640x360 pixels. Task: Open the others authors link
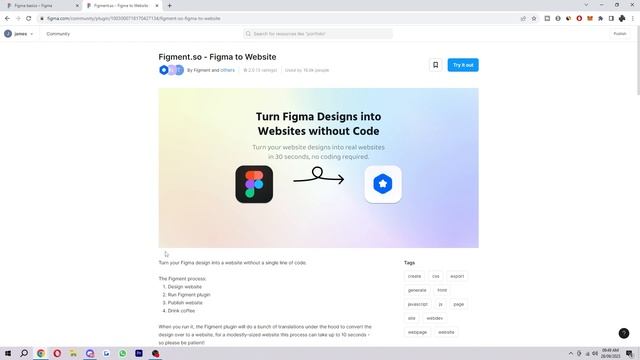[x=227, y=70]
